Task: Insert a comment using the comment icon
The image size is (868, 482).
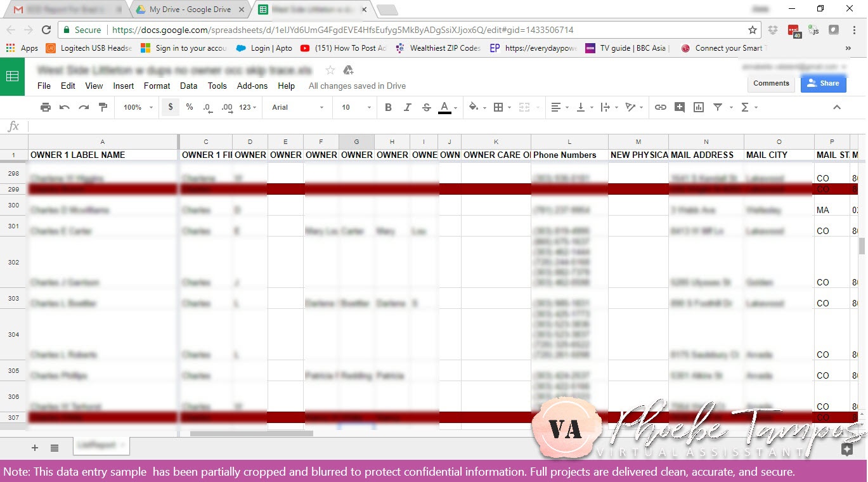Action: pyautogui.click(x=679, y=107)
